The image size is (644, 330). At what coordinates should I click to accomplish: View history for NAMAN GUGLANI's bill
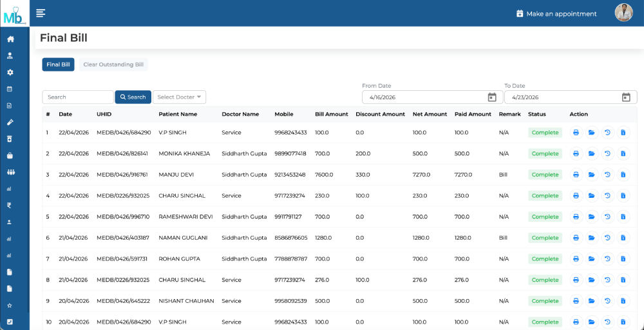point(607,238)
